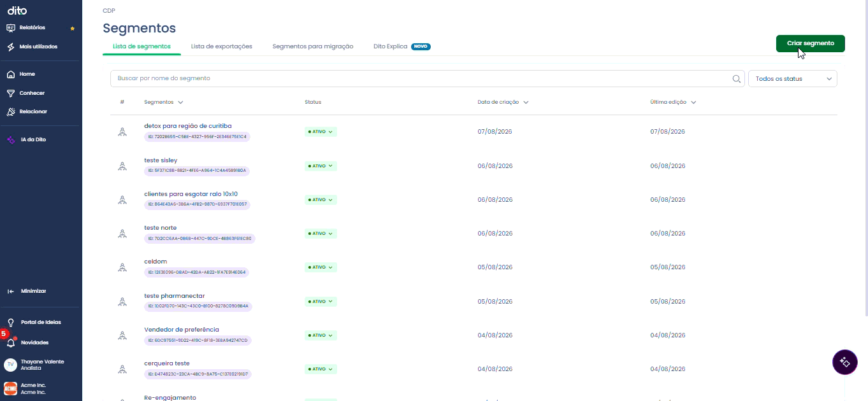Open ATIVO status dropdown for clientes para esgotar ralo 10x10
The width and height of the screenshot is (868, 401).
[x=321, y=200]
